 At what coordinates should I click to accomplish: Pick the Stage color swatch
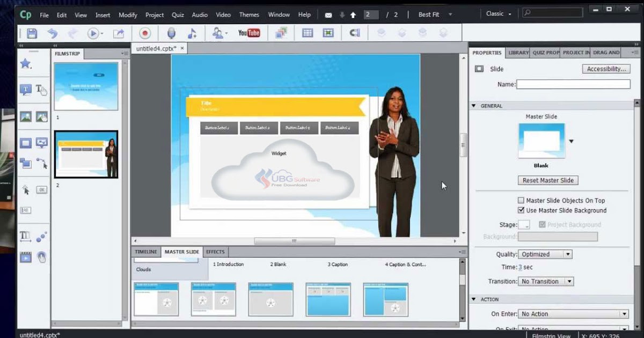[524, 225]
